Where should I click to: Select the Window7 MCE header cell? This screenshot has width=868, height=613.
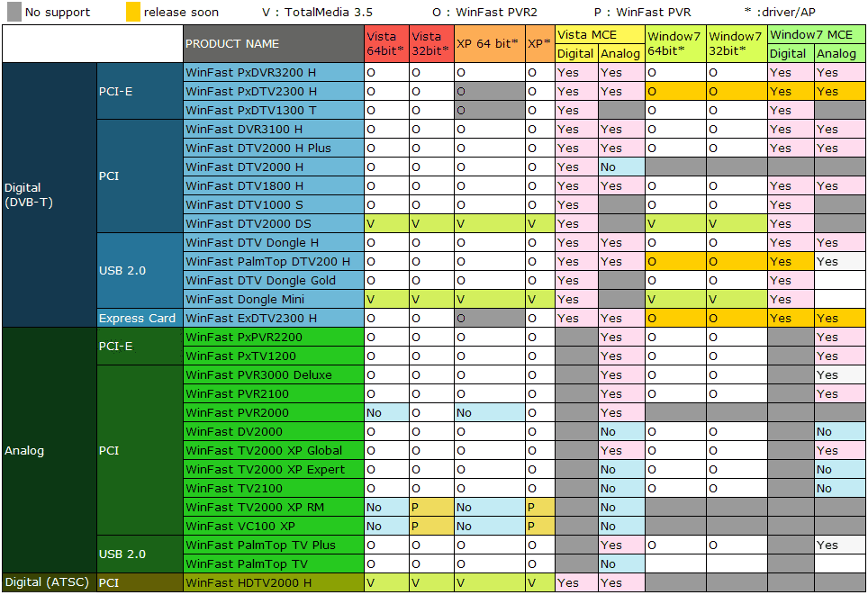click(817, 35)
